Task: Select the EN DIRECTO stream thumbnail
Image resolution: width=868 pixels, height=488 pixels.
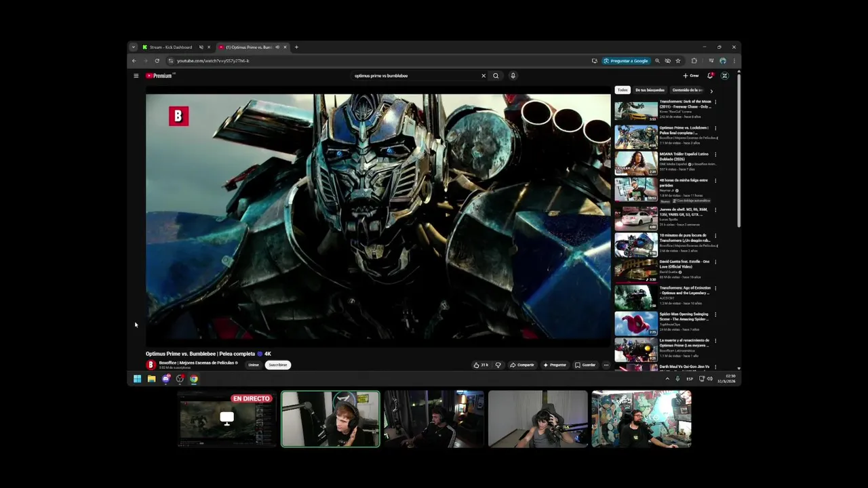Action: [x=226, y=419]
